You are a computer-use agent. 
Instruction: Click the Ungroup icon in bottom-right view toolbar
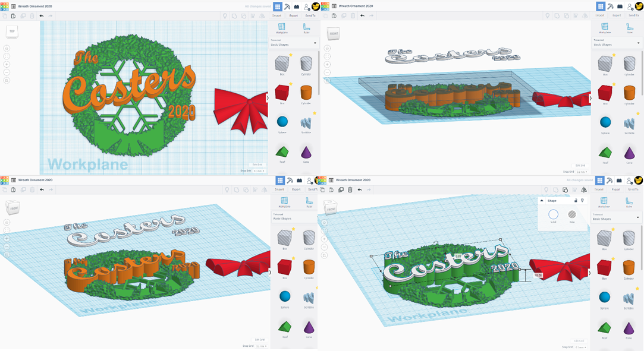[x=565, y=190]
